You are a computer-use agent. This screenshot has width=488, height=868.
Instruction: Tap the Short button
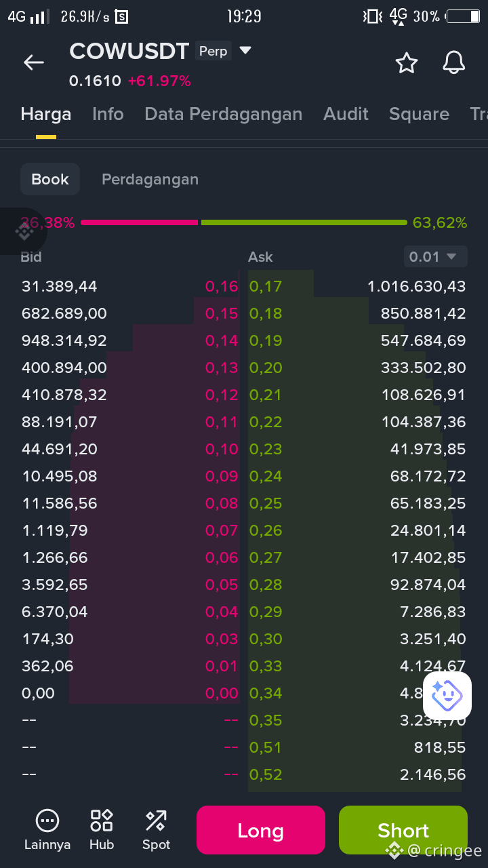tap(403, 830)
